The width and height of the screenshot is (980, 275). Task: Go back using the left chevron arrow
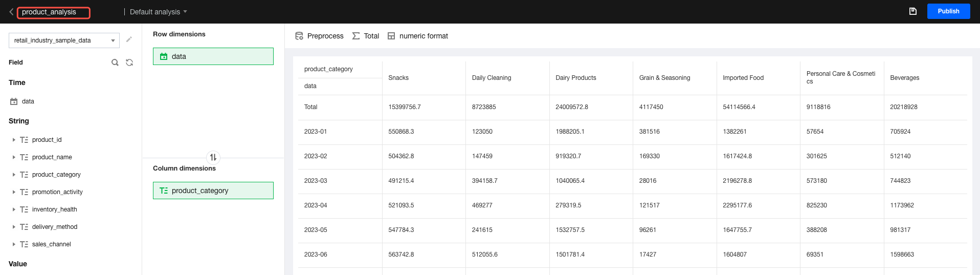point(11,12)
